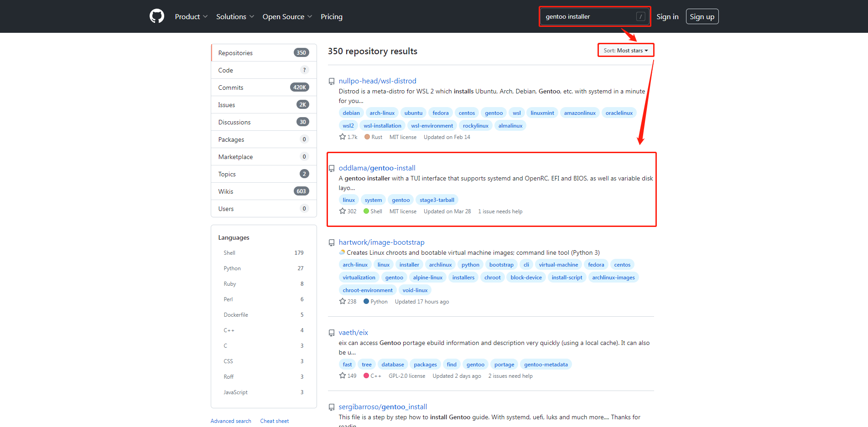868x427 pixels.
Task: Click the stage3-tarball topic tag
Action: tap(437, 200)
